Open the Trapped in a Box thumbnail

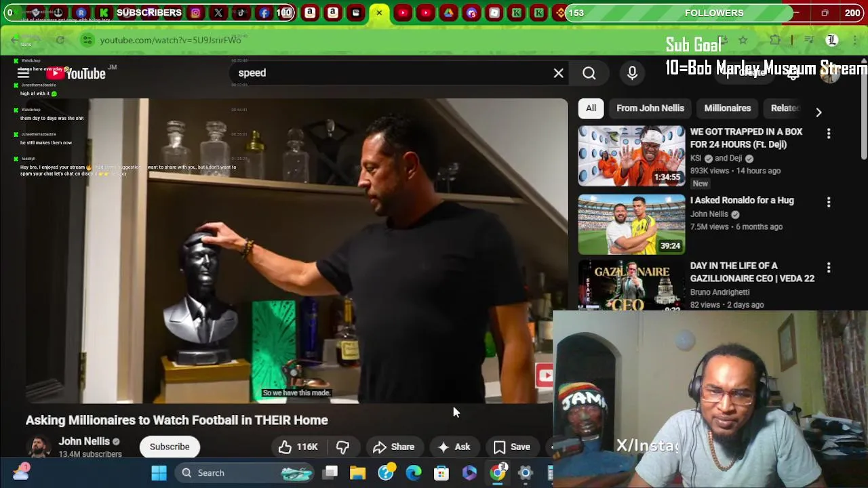click(631, 156)
